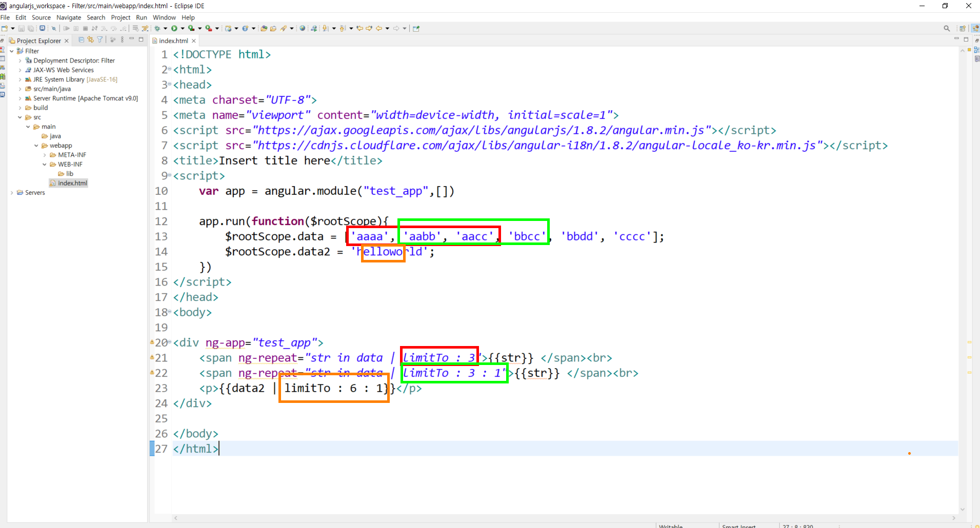
Task: Select the index.html editor tab
Action: [x=173, y=40]
